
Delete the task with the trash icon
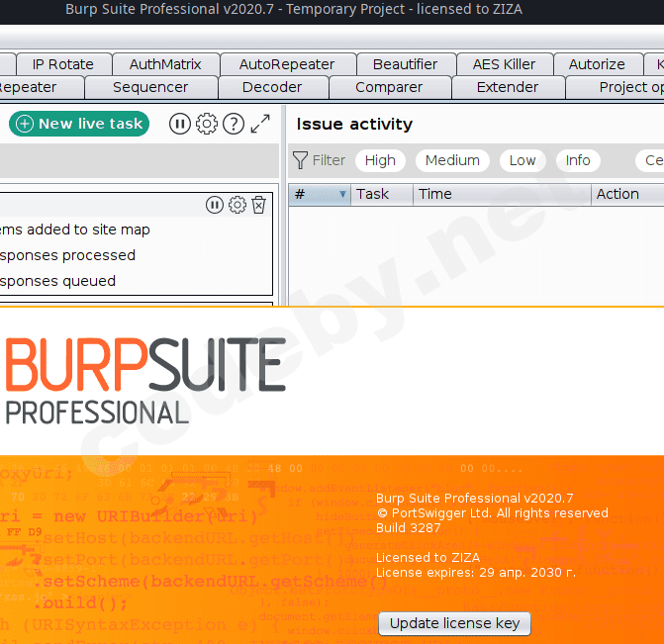258,205
